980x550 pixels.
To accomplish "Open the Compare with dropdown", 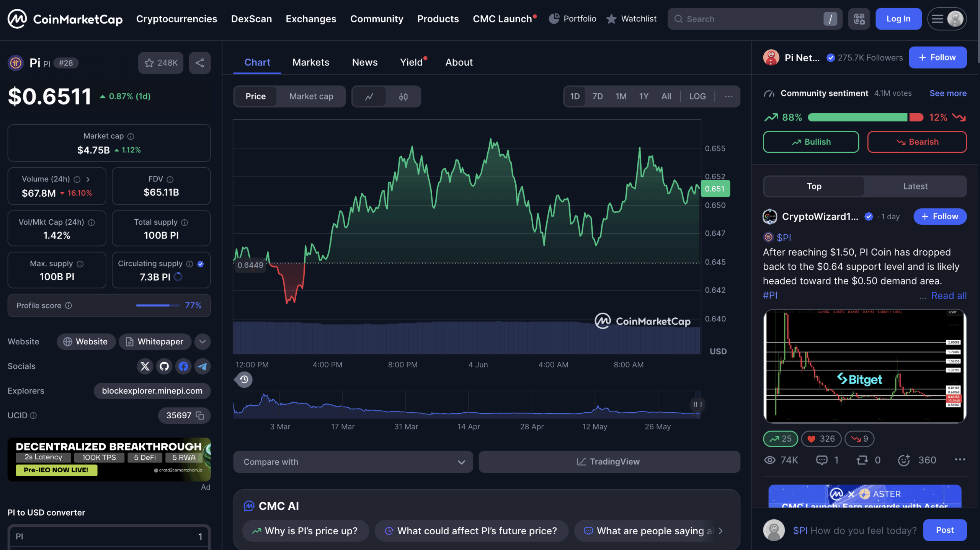I will point(353,462).
